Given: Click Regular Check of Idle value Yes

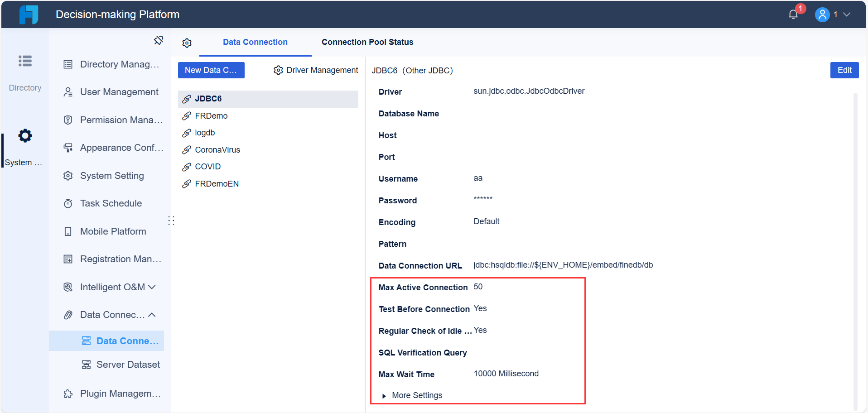Looking at the screenshot, I should tap(481, 330).
